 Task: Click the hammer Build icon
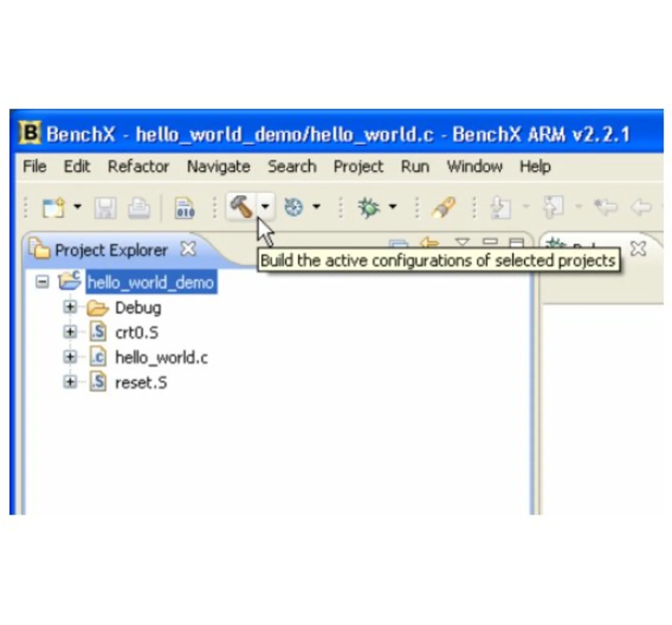tap(241, 206)
